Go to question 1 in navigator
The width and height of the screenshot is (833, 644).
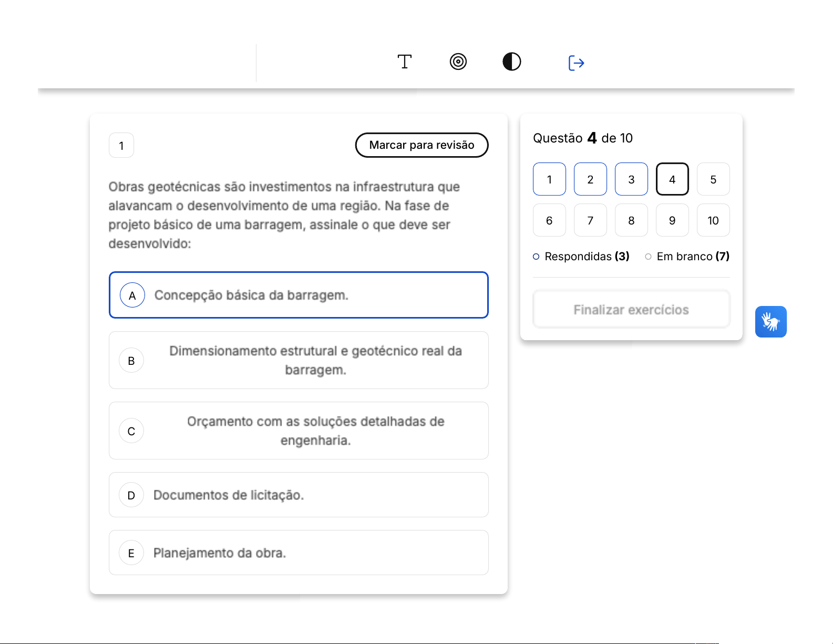549,179
